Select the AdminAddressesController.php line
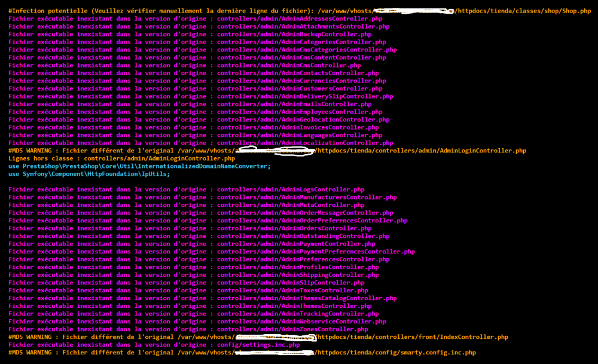Viewport: 598px width, 364px height. coord(196,19)
